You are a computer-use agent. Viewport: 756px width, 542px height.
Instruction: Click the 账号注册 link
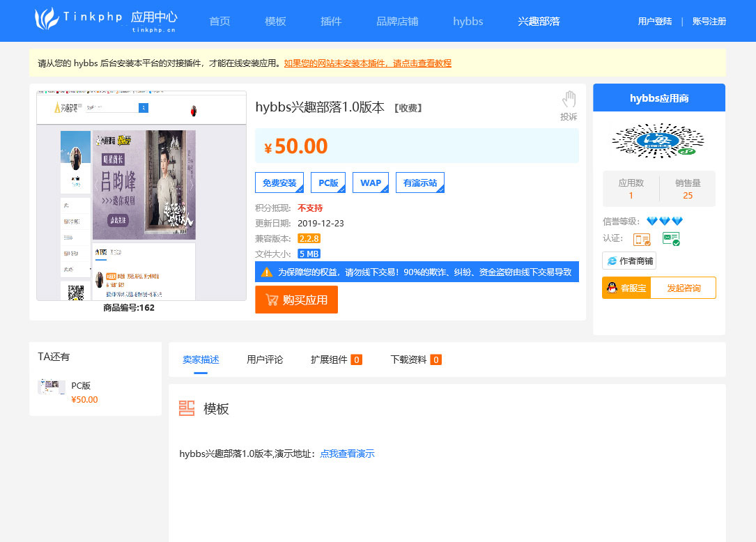709,21
